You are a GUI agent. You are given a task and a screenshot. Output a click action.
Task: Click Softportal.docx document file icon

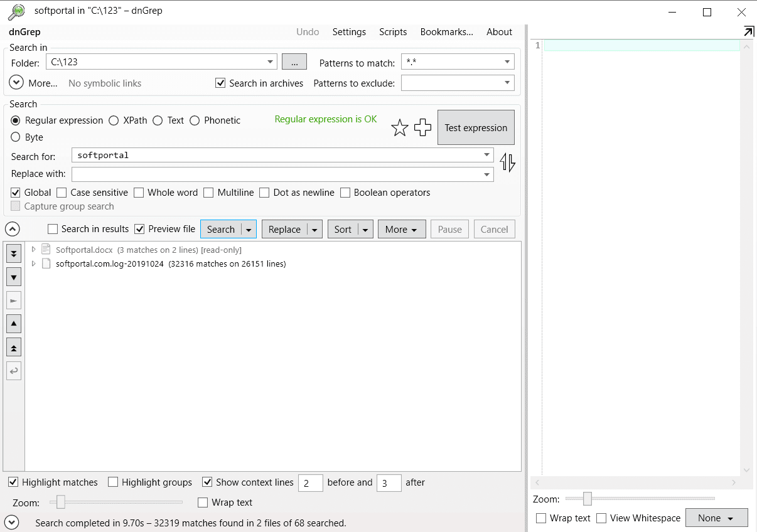tap(46, 250)
